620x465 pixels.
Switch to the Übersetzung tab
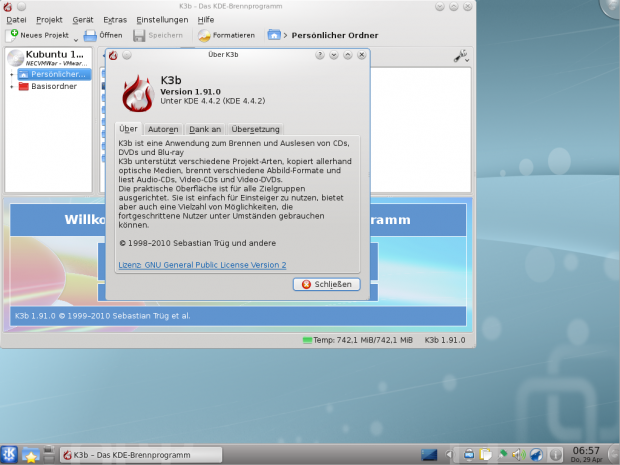coord(255,129)
